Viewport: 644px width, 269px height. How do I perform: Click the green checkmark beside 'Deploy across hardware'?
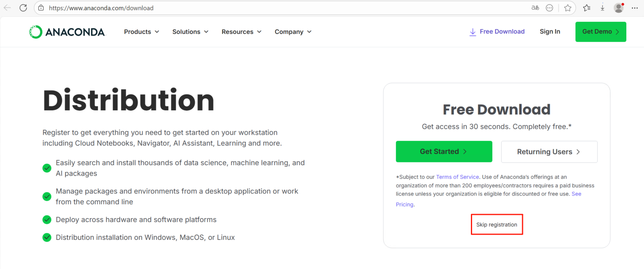click(47, 220)
